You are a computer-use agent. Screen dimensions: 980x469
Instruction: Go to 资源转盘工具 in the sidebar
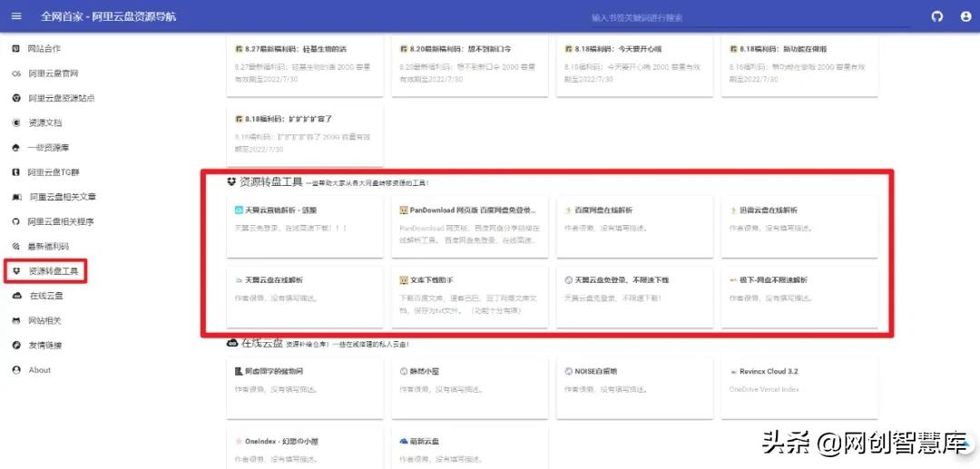pyautogui.click(x=54, y=271)
